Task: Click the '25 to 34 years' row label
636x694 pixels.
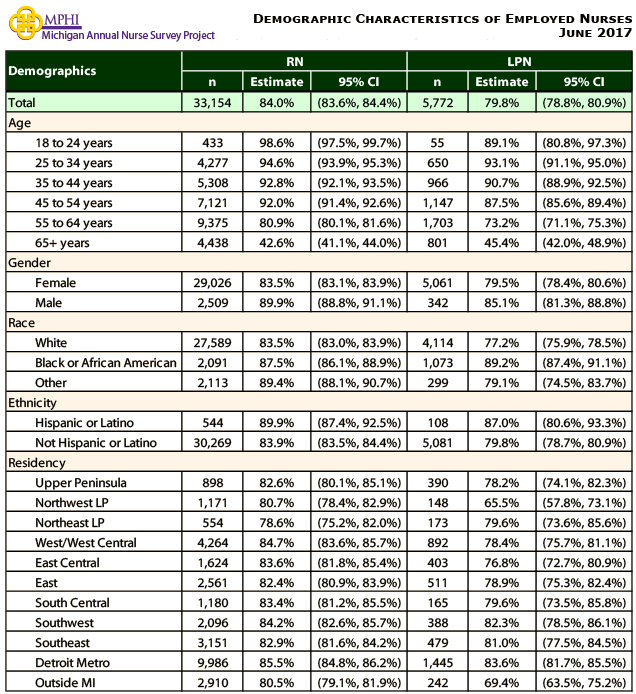Action: pos(74,163)
